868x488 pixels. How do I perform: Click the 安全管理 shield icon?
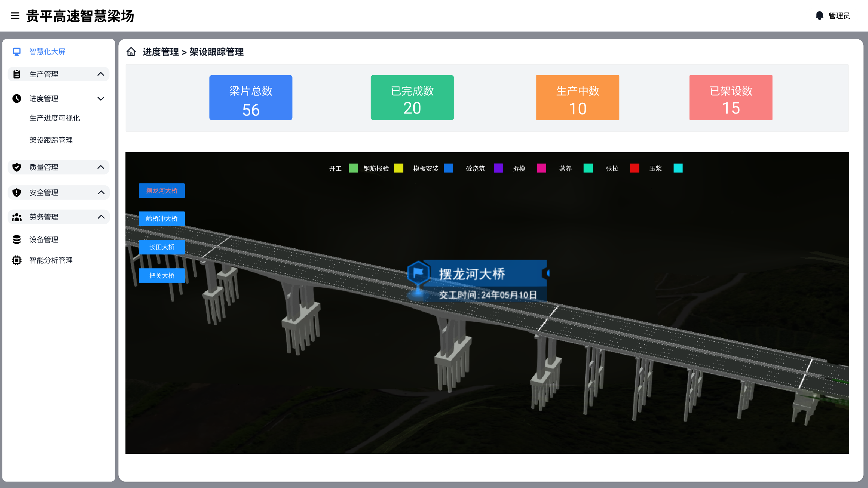pyautogui.click(x=17, y=192)
